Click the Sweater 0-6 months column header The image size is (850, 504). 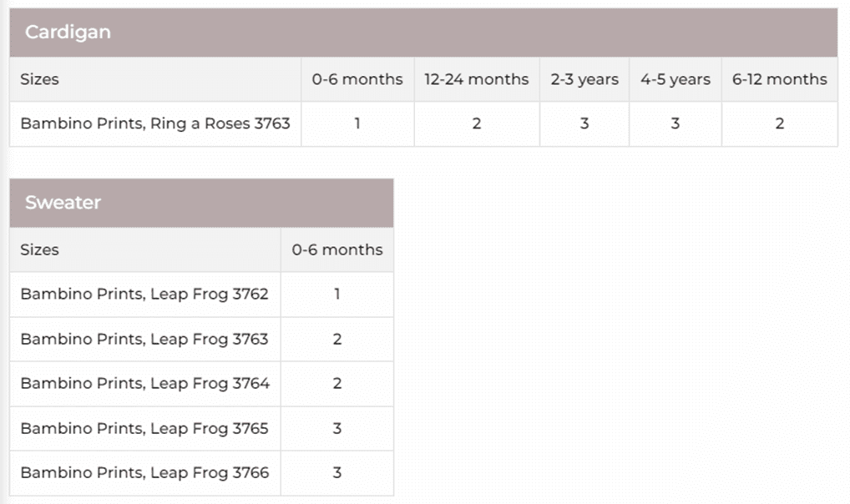pyautogui.click(x=337, y=249)
